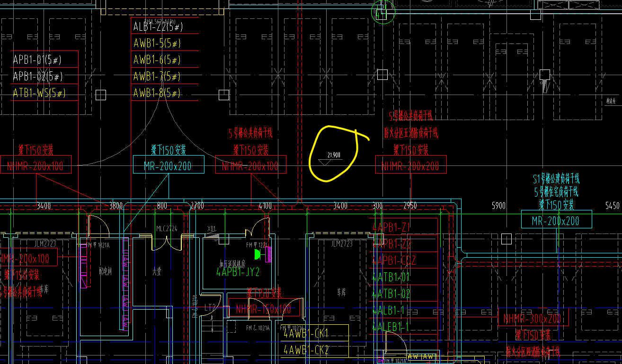
Task: Click the APB1-02(5#) label
Action: pos(38,76)
